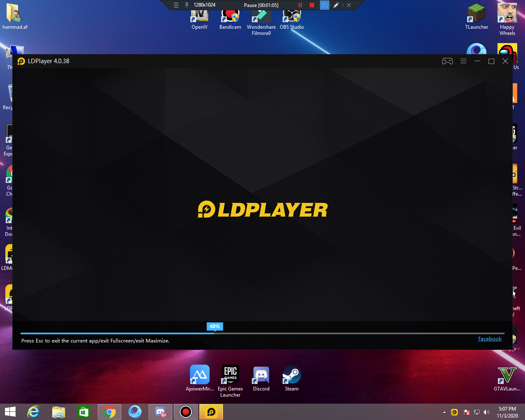Toggle the pin icon on recorder bar
Viewport: 525px width, 420px height.
tap(187, 5)
